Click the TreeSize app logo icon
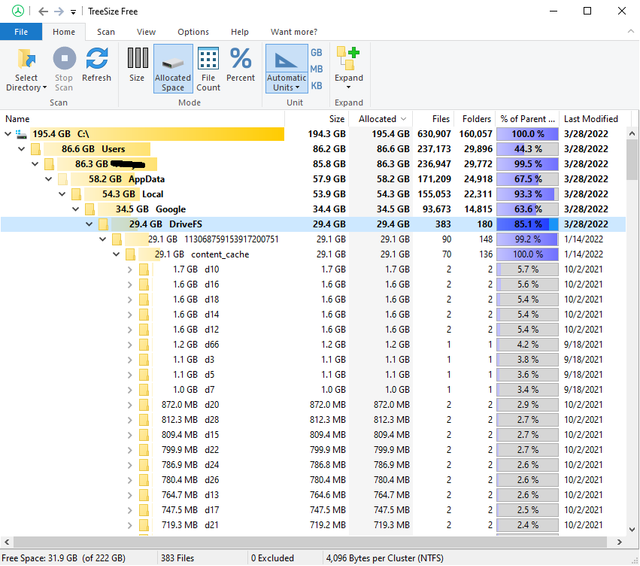This screenshot has height=566, width=640. coord(18,11)
